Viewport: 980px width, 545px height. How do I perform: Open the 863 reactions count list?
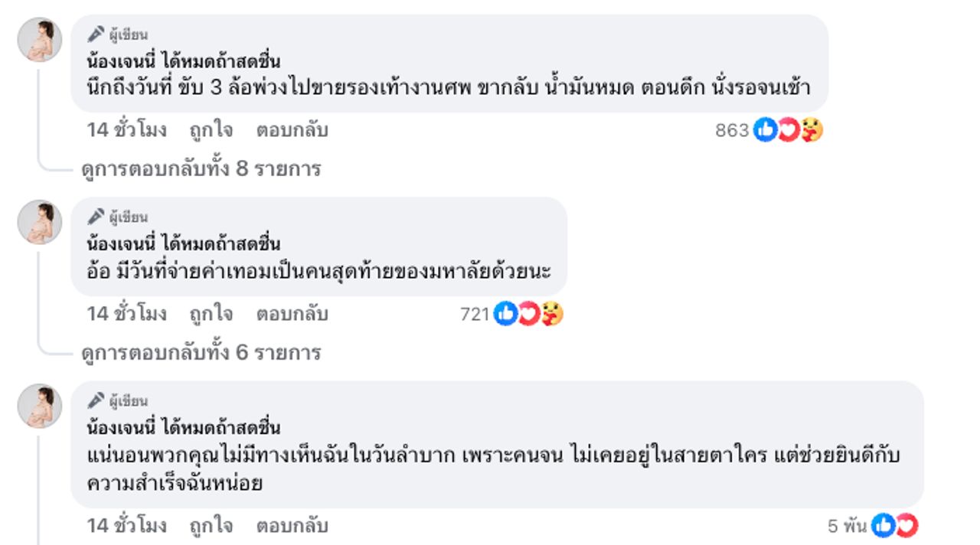coord(732,131)
